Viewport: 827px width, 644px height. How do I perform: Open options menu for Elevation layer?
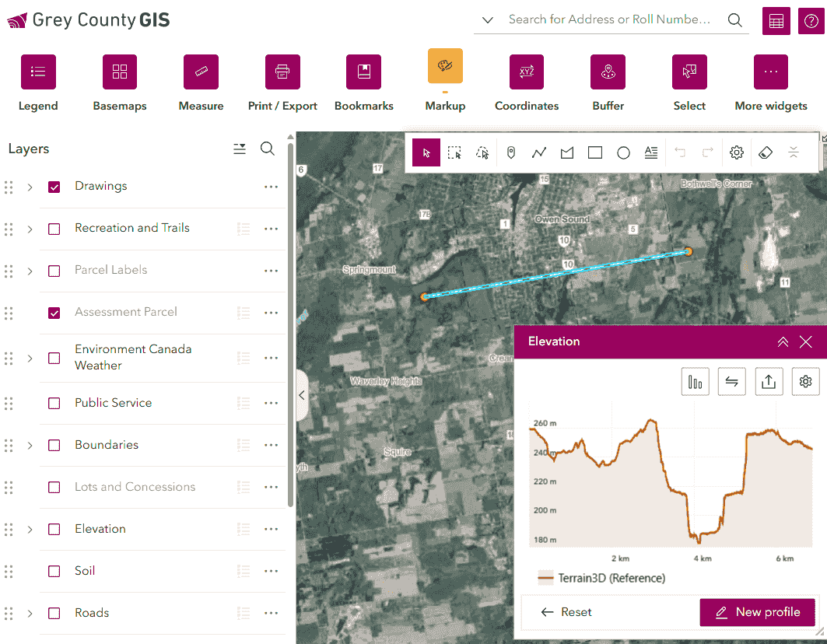[271, 529]
